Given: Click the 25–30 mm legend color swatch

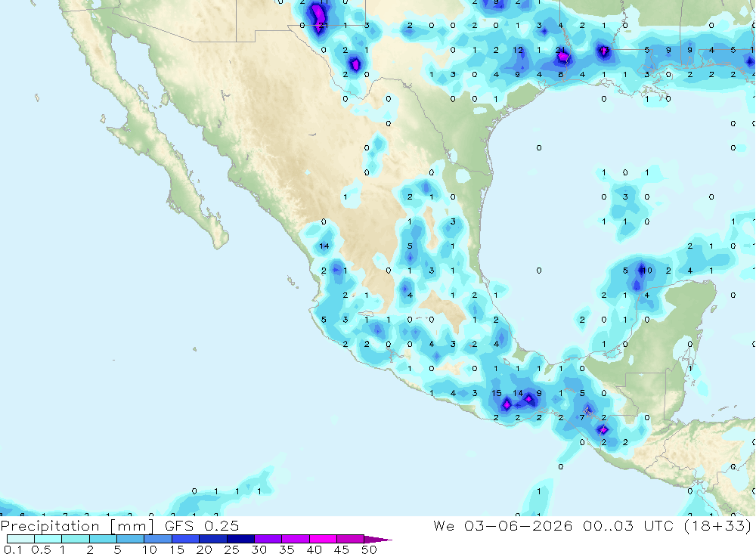Looking at the screenshot, I should [240, 539].
